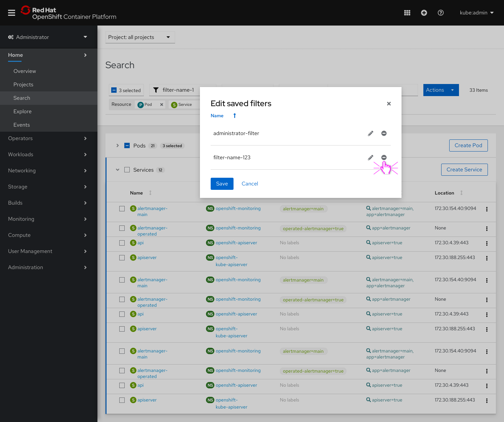This screenshot has height=422, width=504.
Task: Open the Project: all projects dropdown
Action: (140, 37)
